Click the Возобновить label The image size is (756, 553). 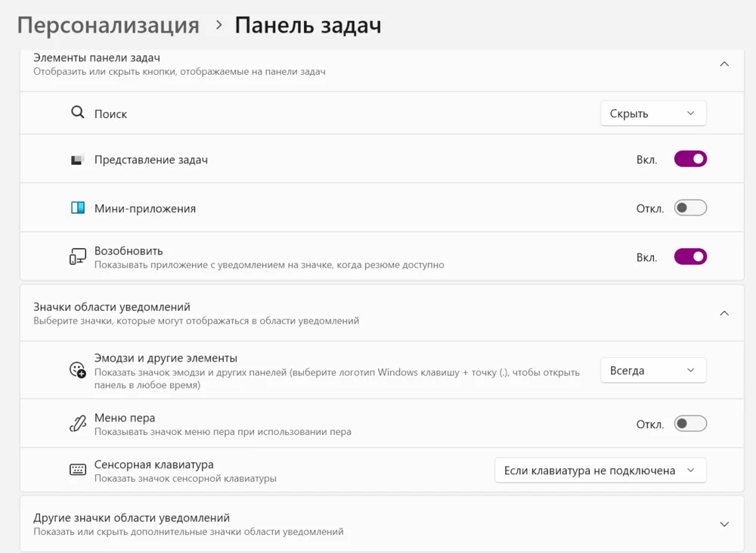pyautogui.click(x=129, y=251)
